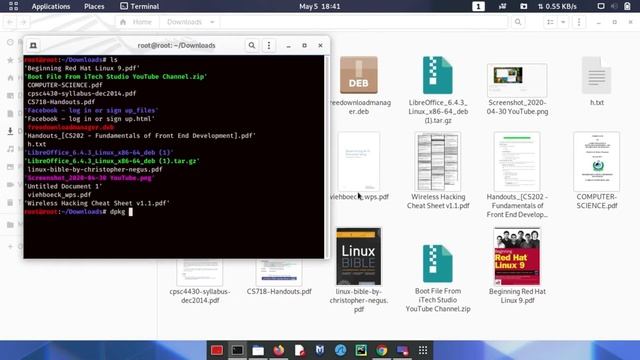
Task: Open the screen recorder icon in the dock
Action: (x=402, y=350)
